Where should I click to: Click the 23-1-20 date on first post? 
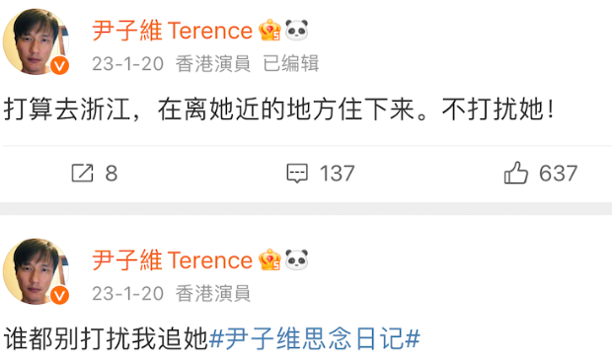(128, 63)
